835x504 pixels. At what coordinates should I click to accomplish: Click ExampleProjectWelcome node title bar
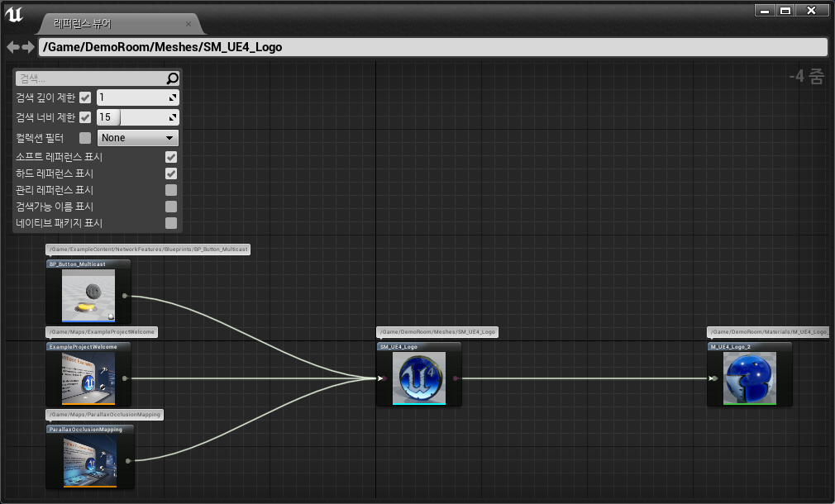pyautogui.click(x=88, y=346)
